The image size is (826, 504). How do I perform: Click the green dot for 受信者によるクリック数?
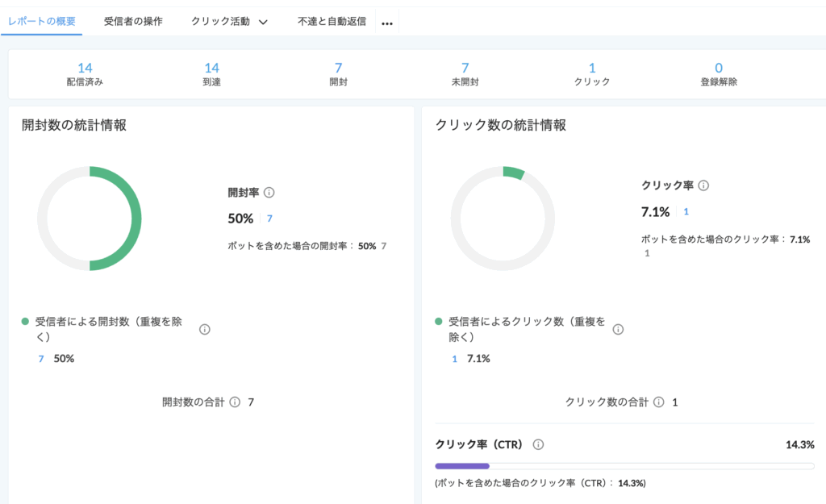(438, 322)
